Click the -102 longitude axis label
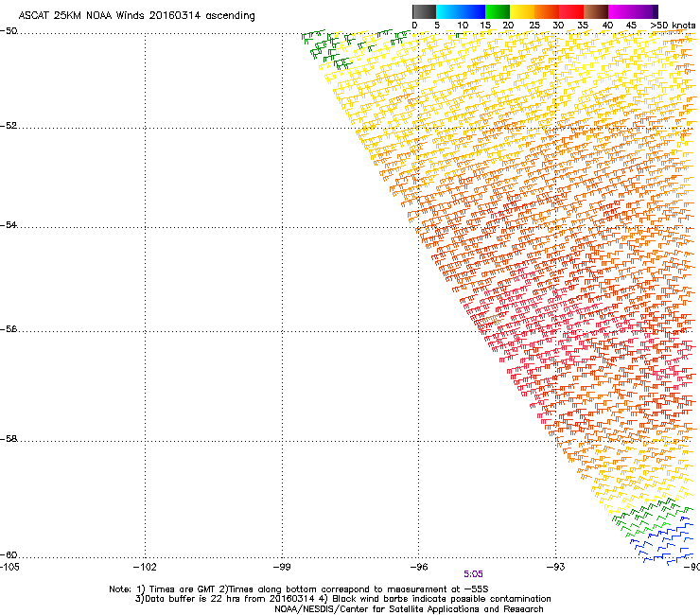 tap(145, 567)
